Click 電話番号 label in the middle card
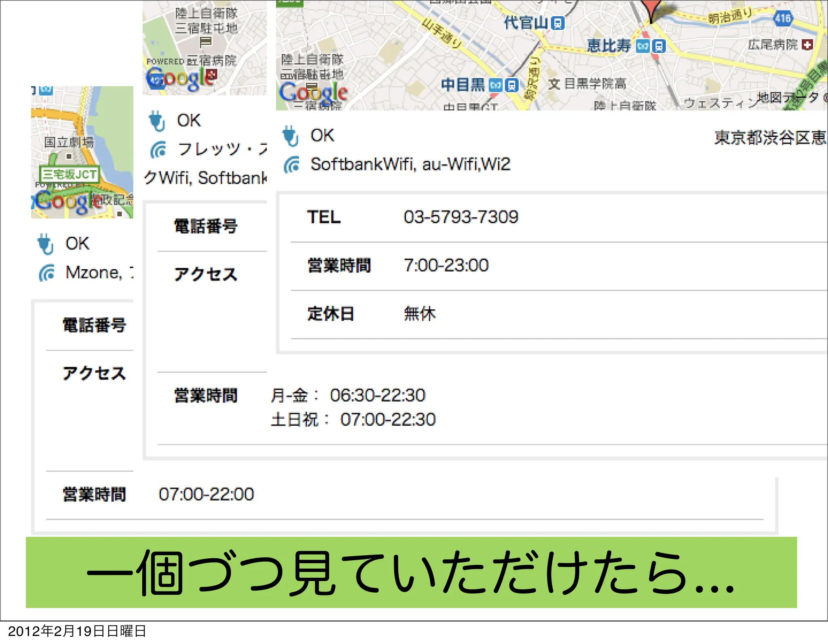This screenshot has height=644, width=828. [x=206, y=226]
